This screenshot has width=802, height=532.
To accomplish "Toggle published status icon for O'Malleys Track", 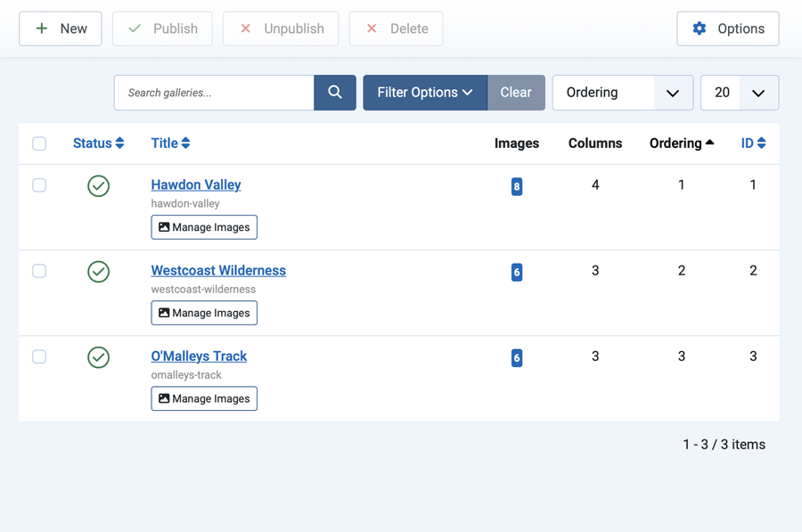I will 99,357.
